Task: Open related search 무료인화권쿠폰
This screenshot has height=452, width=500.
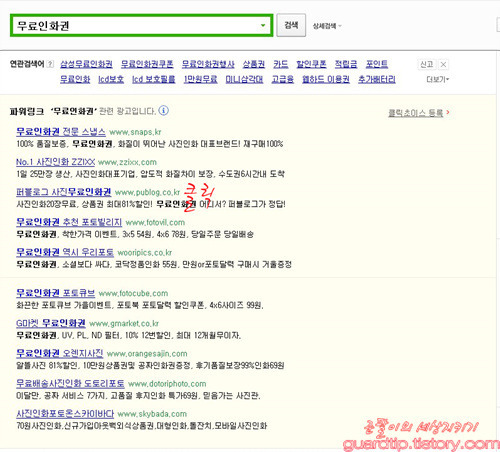Action: [x=147, y=64]
